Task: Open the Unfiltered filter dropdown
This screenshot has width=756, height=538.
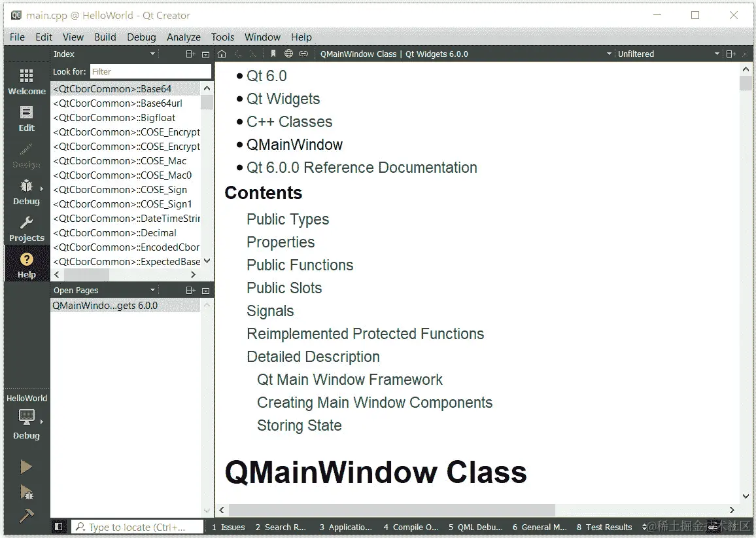Action: coord(668,54)
